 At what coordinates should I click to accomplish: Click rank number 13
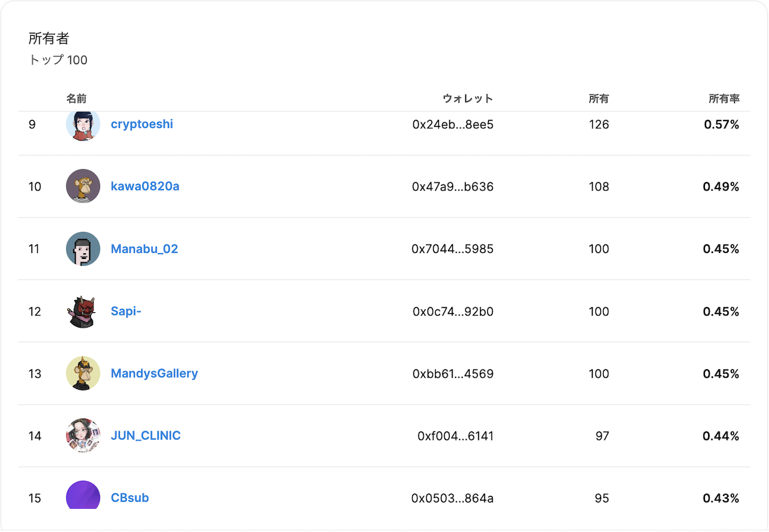point(35,374)
